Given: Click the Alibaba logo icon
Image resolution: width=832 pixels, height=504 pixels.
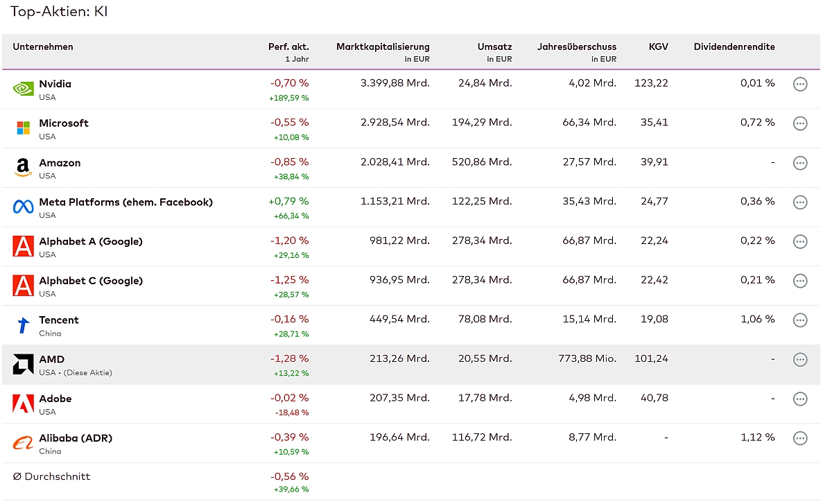Looking at the screenshot, I should click(23, 443).
